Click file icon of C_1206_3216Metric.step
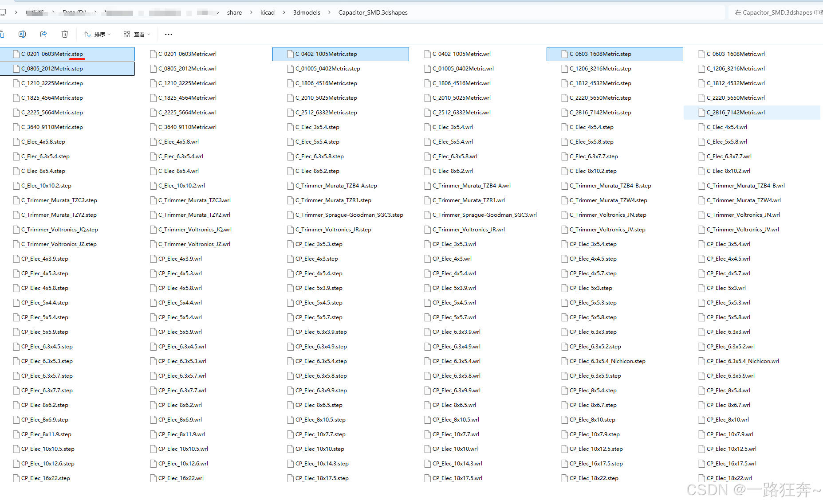The width and height of the screenshot is (823, 504). tap(565, 69)
